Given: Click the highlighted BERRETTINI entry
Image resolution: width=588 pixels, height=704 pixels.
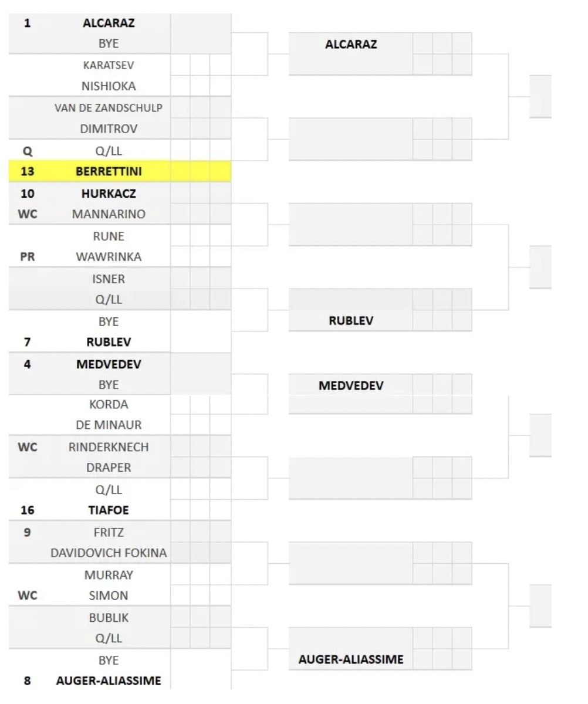Looking at the screenshot, I should [x=109, y=172].
